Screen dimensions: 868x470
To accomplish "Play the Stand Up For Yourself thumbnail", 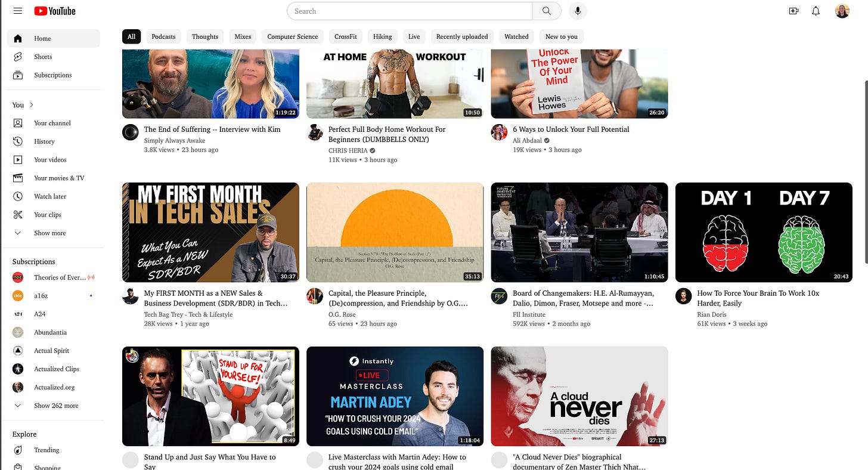I will click(x=210, y=396).
